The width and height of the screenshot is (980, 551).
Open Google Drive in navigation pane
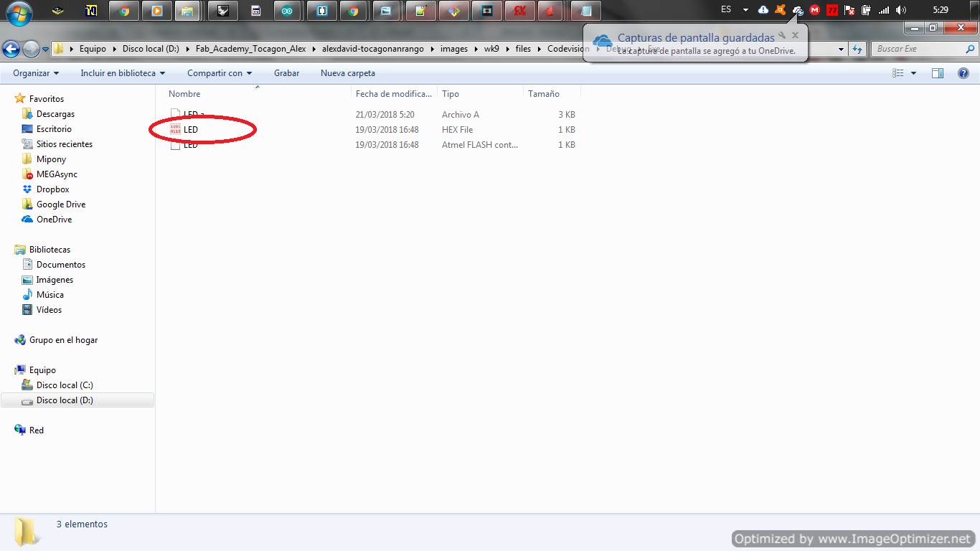[61, 204]
